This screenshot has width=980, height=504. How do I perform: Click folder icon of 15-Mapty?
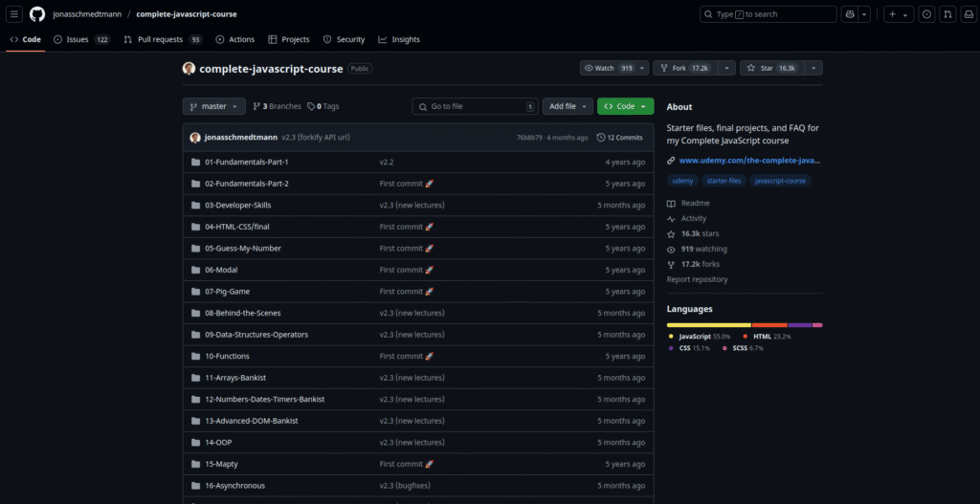pos(195,464)
